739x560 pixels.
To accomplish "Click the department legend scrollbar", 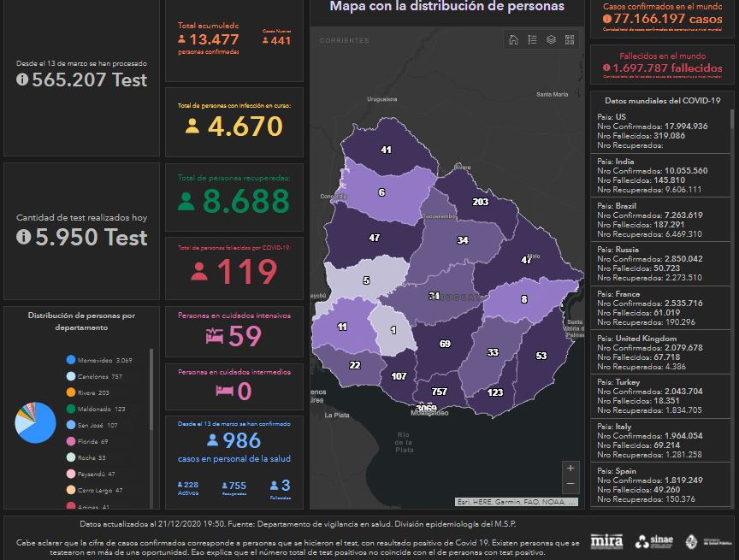I will (151, 376).
